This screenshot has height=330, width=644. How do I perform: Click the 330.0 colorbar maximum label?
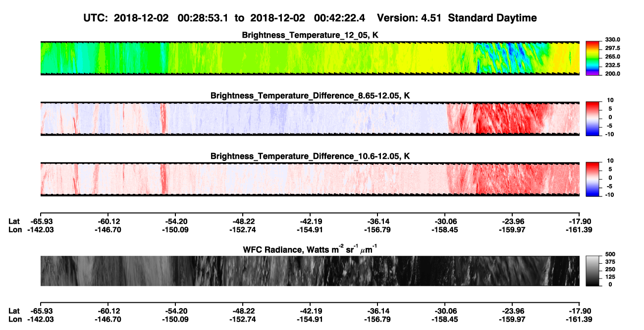613,40
